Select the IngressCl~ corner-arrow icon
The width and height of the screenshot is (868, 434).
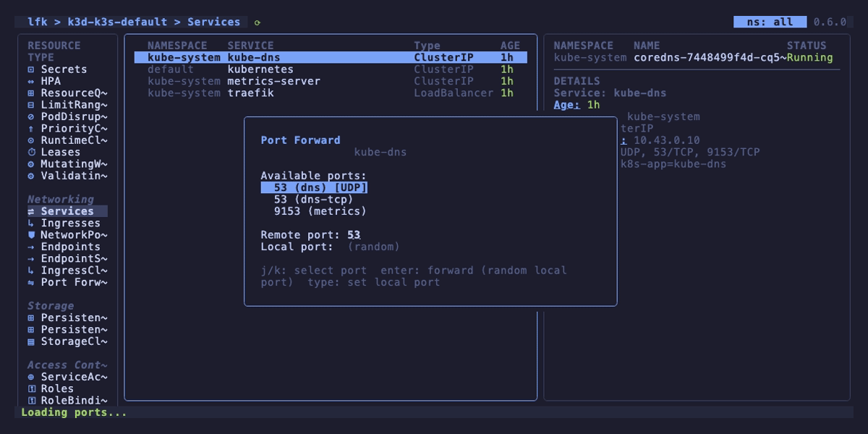[x=31, y=271]
